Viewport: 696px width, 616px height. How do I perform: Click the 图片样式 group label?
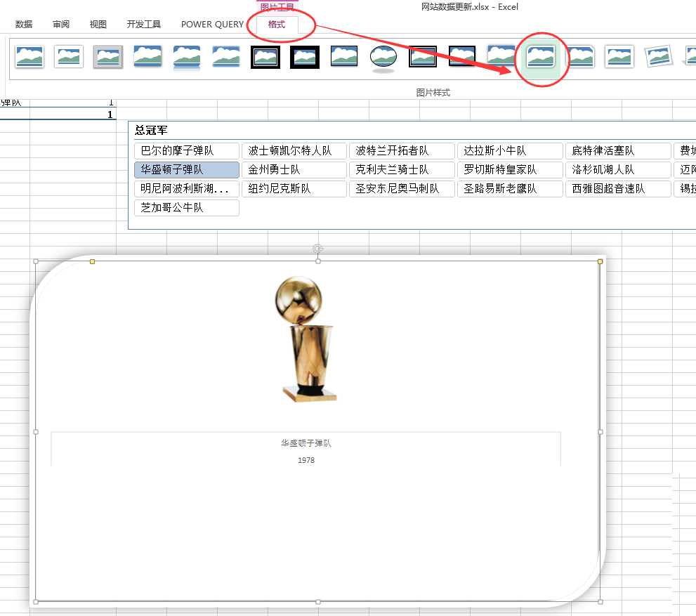click(x=433, y=92)
